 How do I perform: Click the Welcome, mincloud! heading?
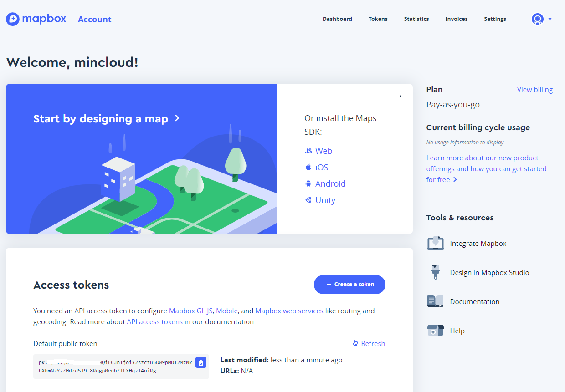(72, 62)
